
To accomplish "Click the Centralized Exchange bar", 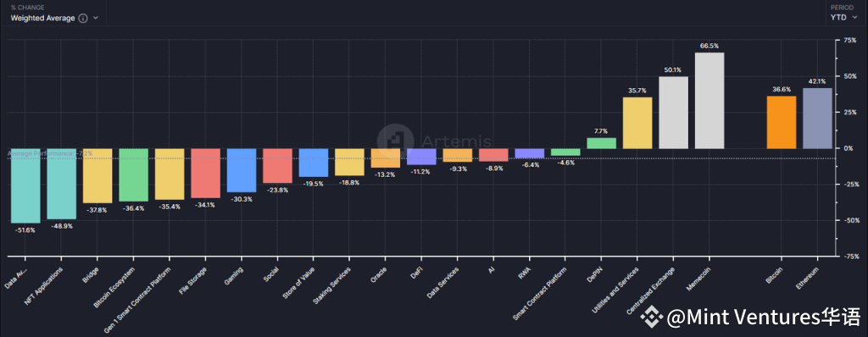I will pyautogui.click(x=673, y=113).
